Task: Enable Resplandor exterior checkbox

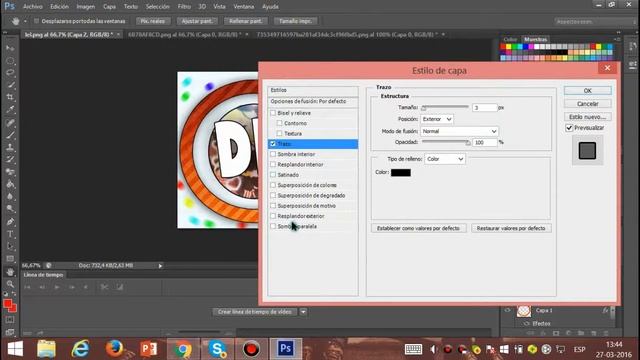Action: coord(273,216)
